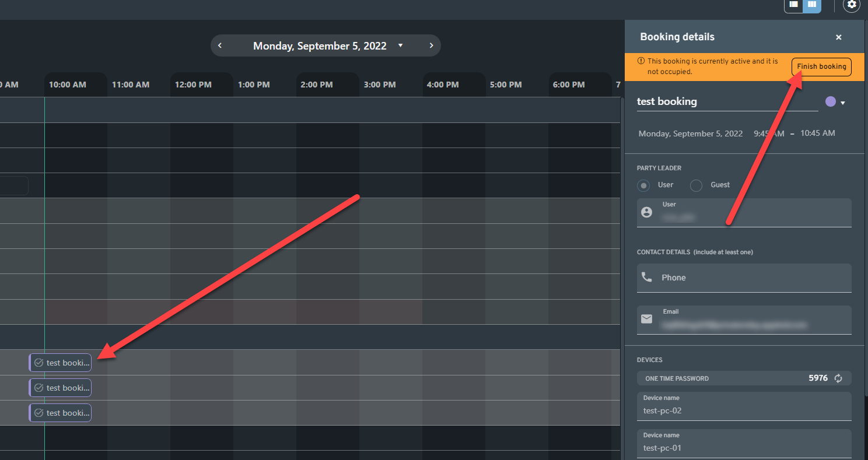The image size is (868, 460).
Task: Close the Booking details panel
Action: tap(838, 37)
